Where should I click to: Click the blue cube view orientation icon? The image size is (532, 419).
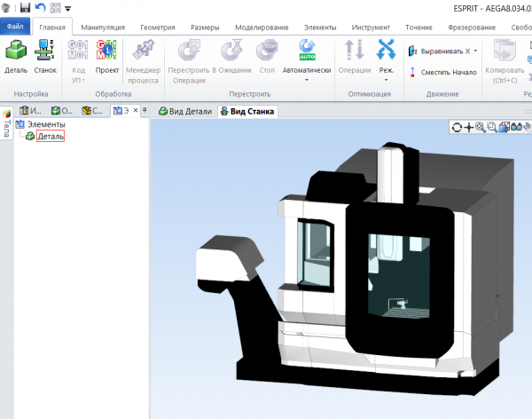505,128
